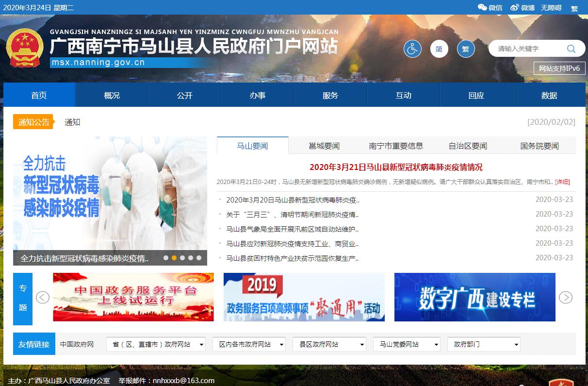Open news 马山县应对新冠肺炎疫情支持工业、商贸业
This screenshot has height=386, width=588.
tap(293, 243)
